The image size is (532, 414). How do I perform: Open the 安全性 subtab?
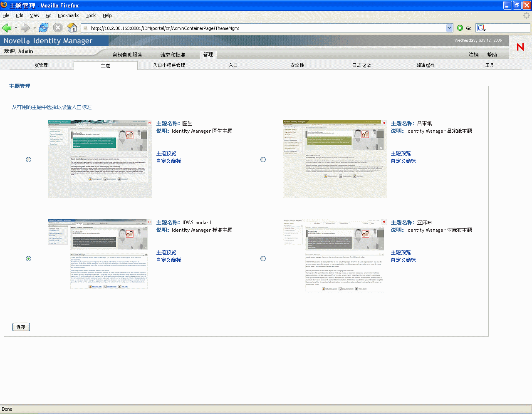click(297, 65)
